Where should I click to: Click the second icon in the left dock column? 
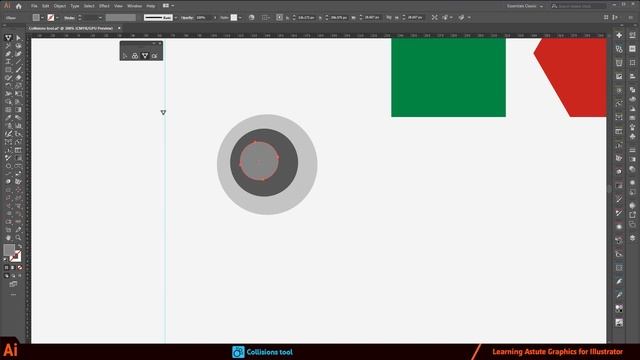point(619,49)
